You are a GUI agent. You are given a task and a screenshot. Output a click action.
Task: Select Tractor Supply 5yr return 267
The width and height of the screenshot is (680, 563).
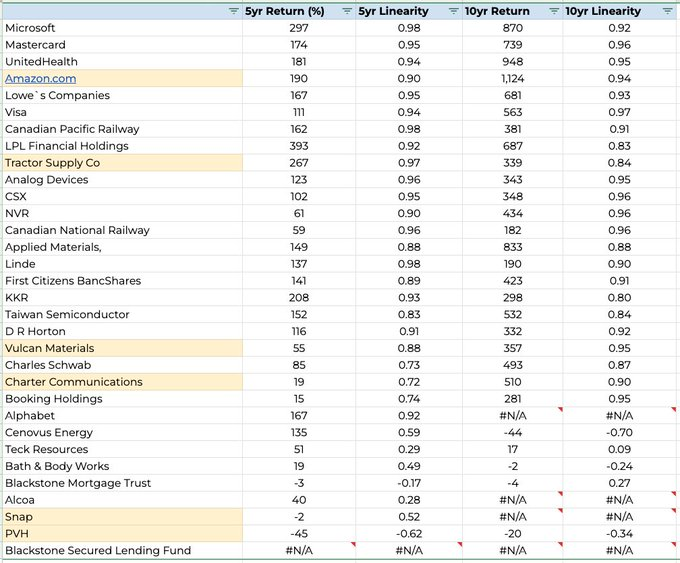[299, 163]
